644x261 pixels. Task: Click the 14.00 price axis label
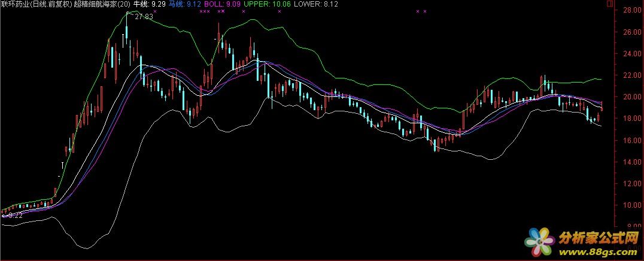631,162
